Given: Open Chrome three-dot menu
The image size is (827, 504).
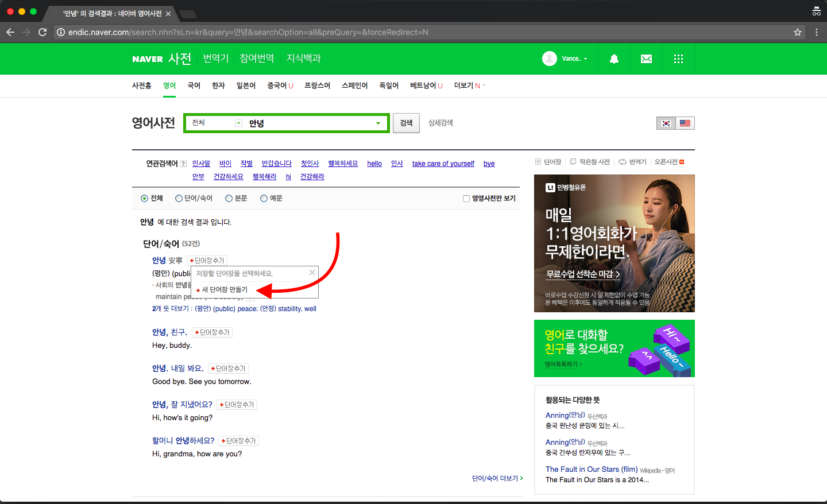Looking at the screenshot, I should click(817, 32).
